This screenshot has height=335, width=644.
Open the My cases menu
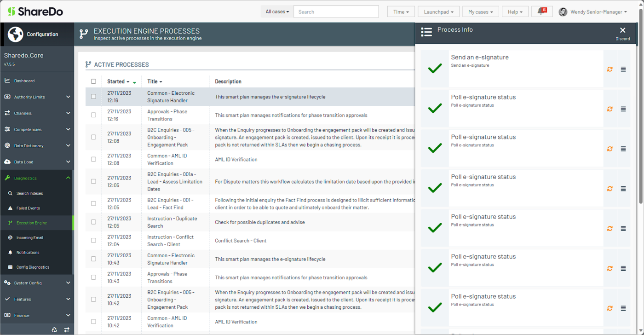481,12
